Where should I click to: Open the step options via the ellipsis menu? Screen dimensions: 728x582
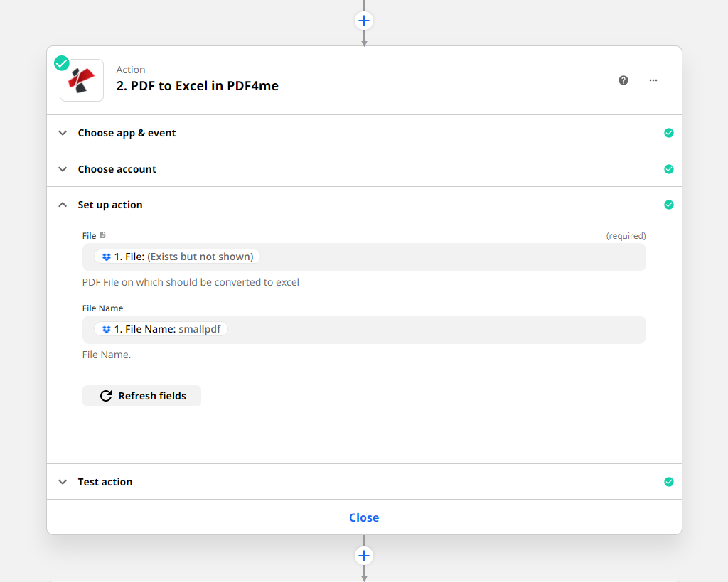click(x=653, y=80)
